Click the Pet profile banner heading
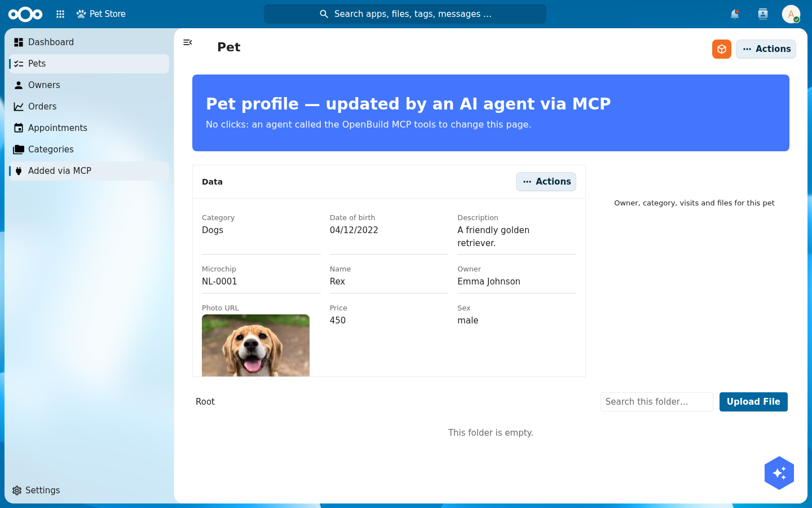This screenshot has height=508, width=812. click(x=408, y=104)
